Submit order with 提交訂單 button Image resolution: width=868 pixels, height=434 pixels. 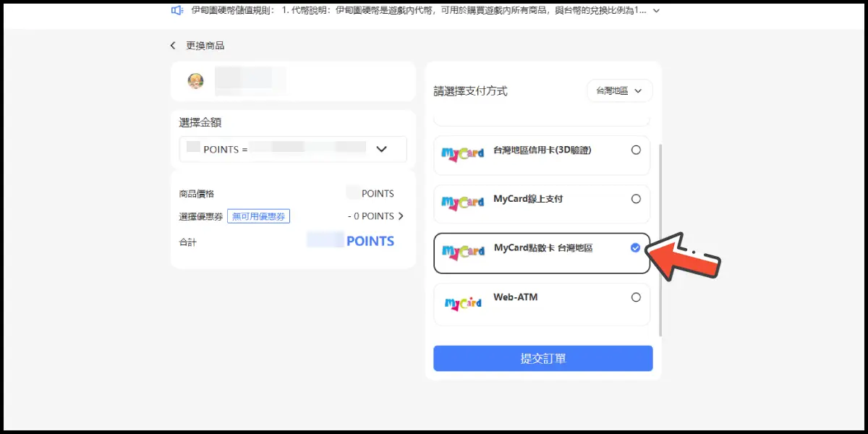(x=542, y=358)
